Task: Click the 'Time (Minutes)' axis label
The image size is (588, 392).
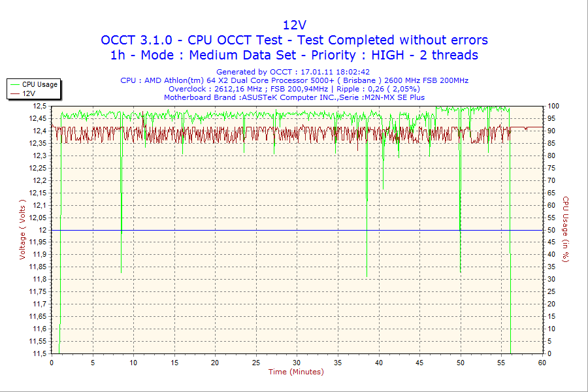Action: click(x=296, y=372)
